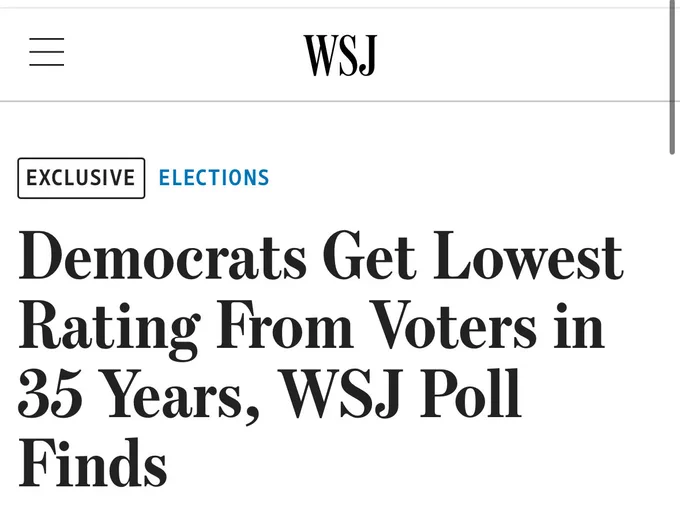Click the word "Get" in the headline
Viewport: 680px width, 510px height.
[367, 257]
